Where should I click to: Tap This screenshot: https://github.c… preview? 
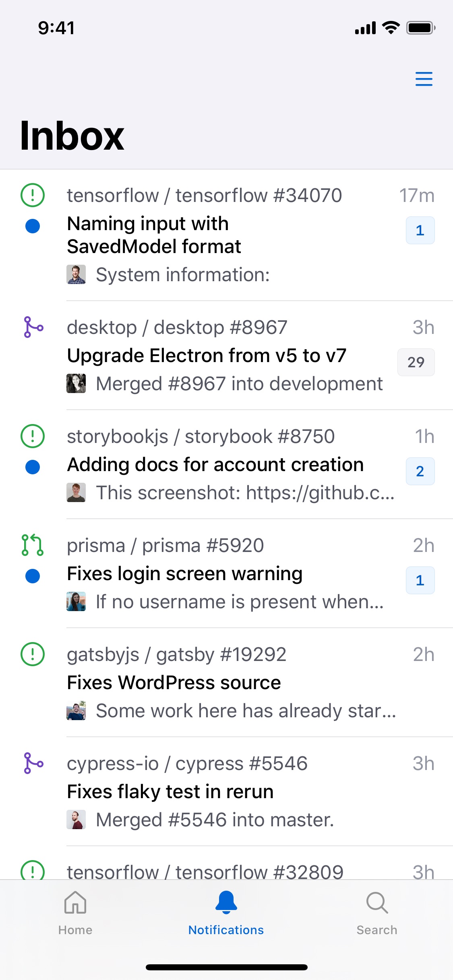click(x=245, y=493)
